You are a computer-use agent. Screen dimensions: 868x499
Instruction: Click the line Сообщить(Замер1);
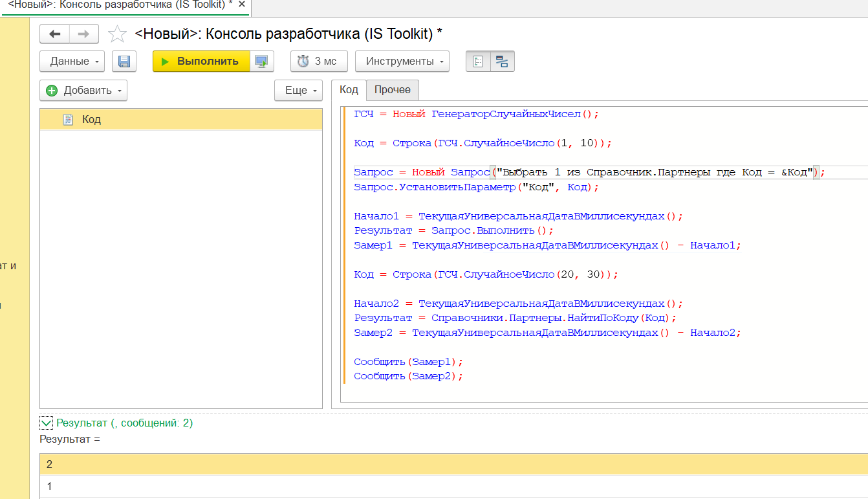click(x=409, y=362)
